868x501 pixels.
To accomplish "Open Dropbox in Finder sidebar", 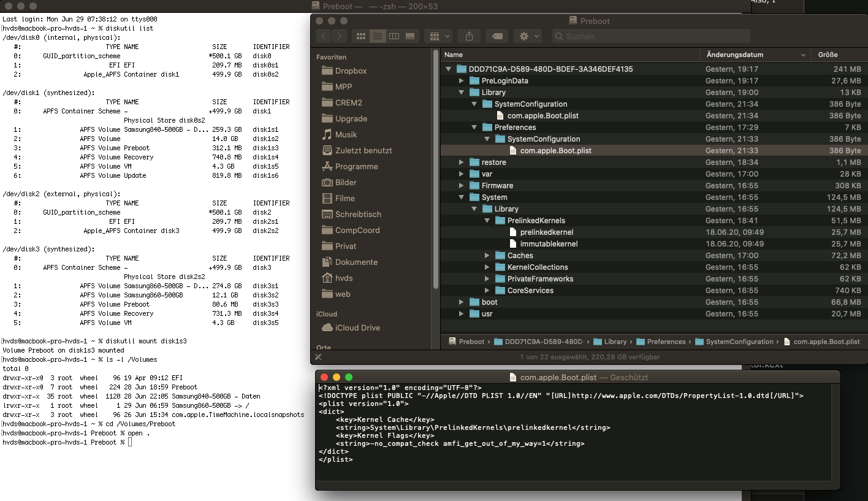I will [344, 71].
